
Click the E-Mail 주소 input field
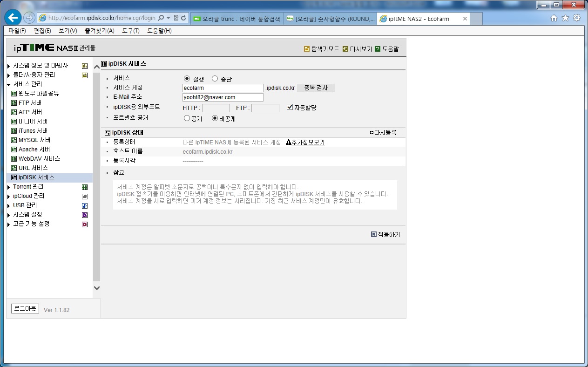pos(223,97)
